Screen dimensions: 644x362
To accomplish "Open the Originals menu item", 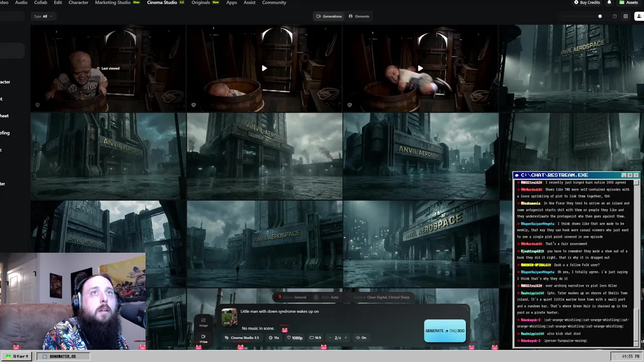I will point(205,3).
